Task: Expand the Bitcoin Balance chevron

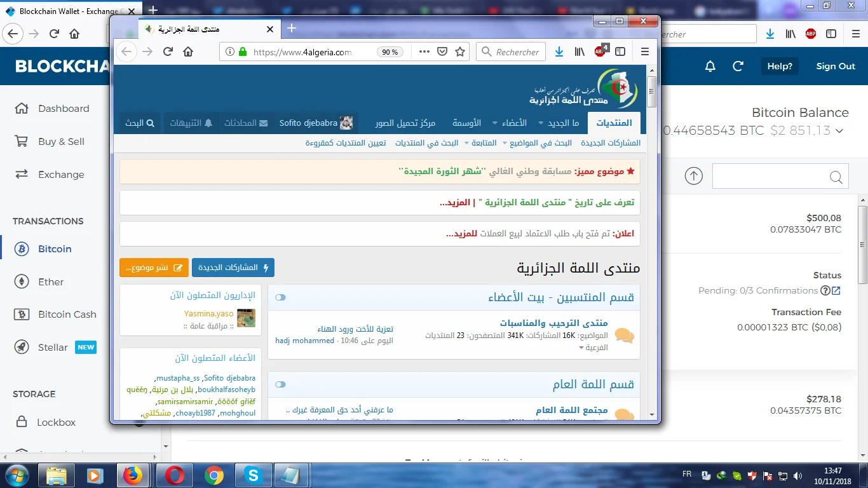Action: (x=839, y=131)
